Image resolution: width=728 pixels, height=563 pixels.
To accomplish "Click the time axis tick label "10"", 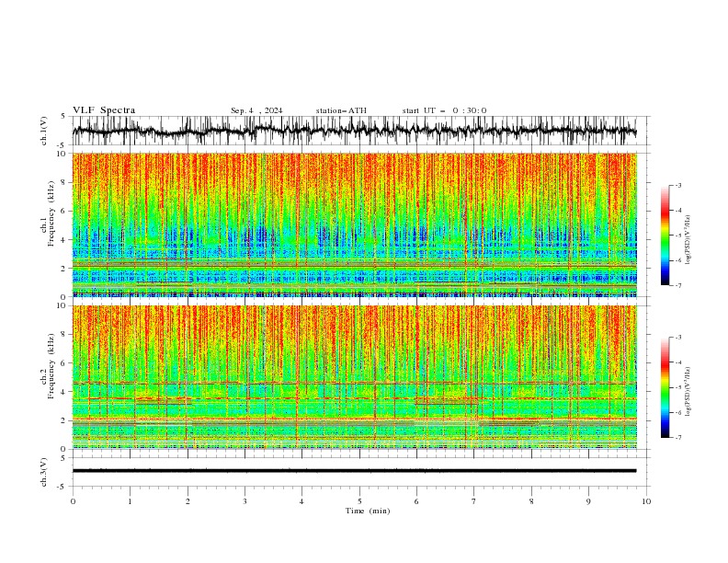I will click(x=646, y=501).
